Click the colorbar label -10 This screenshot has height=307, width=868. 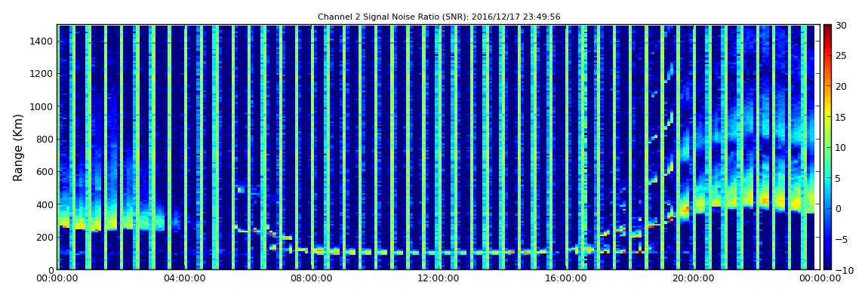tap(843, 270)
